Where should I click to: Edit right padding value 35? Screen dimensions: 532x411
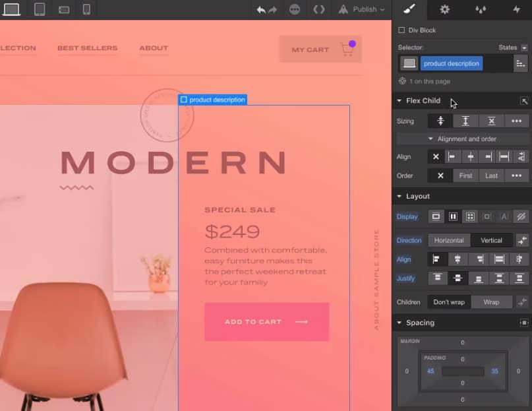point(494,371)
